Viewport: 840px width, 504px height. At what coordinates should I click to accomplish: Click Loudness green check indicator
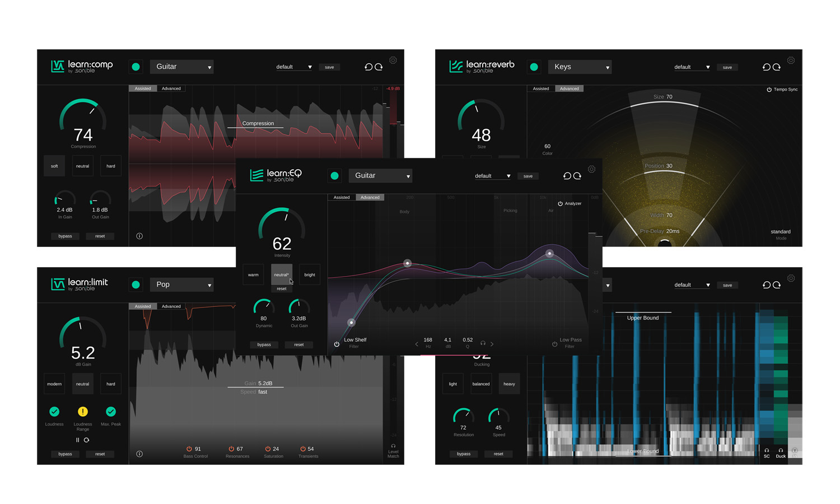pyautogui.click(x=54, y=412)
